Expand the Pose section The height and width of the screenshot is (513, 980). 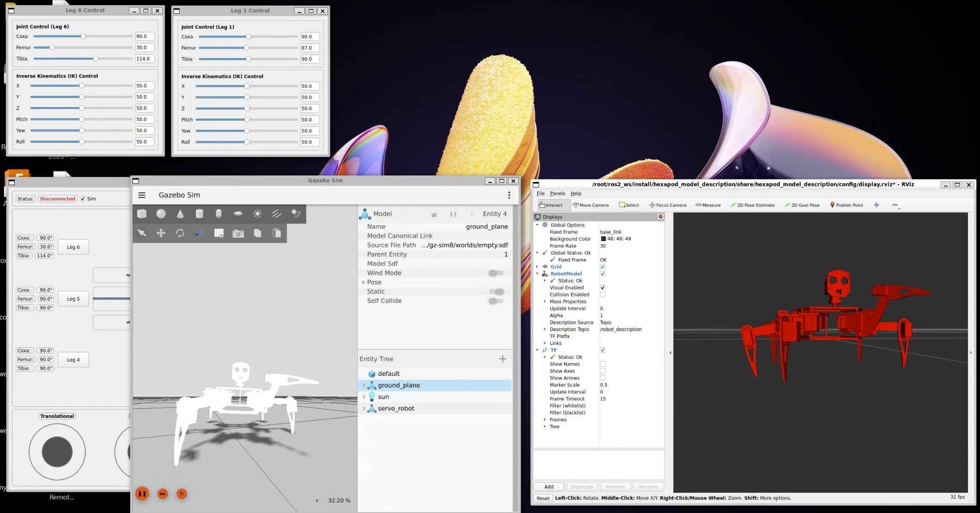(x=363, y=282)
